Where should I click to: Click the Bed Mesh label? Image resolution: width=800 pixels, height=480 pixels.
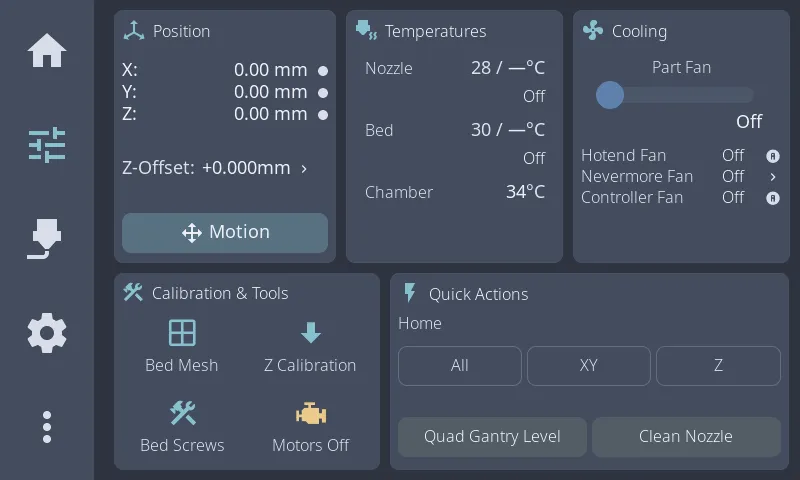pyautogui.click(x=182, y=365)
